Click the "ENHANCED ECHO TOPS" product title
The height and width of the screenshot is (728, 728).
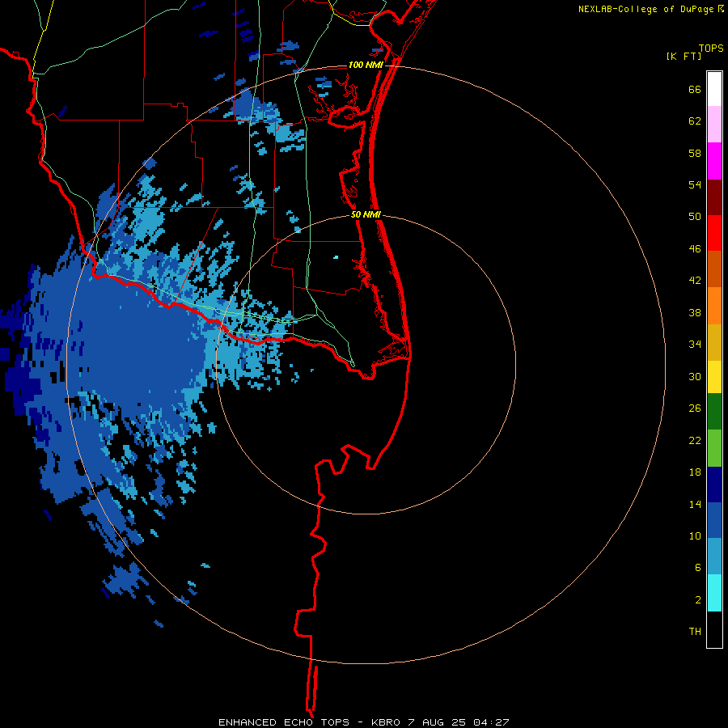pos(284,722)
